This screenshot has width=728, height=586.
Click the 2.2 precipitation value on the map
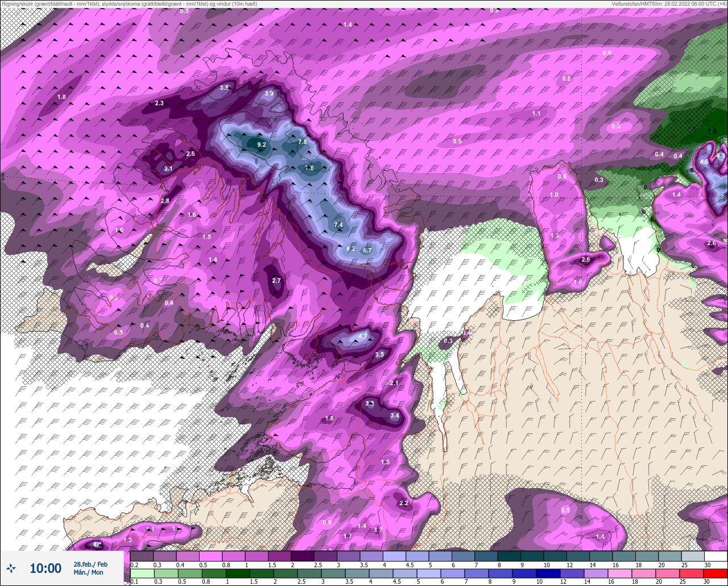[x=404, y=504]
